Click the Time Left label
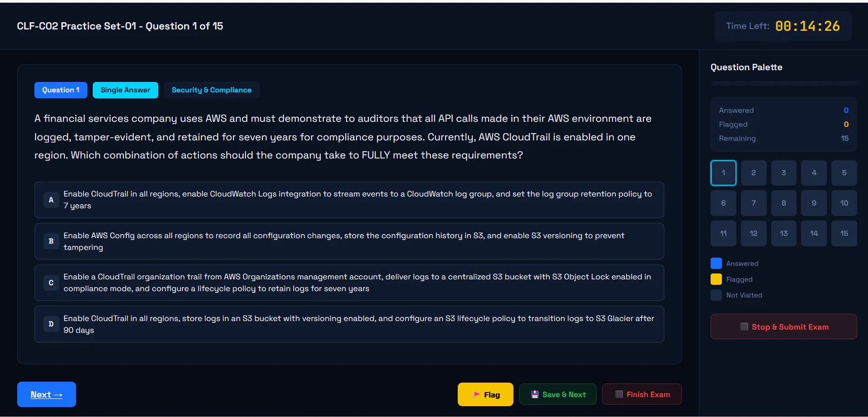868x417 pixels. (748, 26)
